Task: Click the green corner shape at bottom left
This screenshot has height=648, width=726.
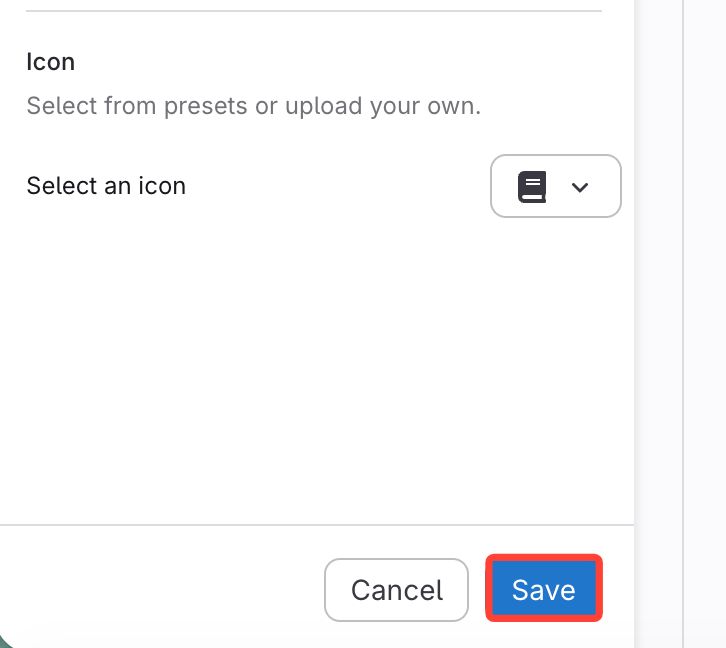Action: 3,641
